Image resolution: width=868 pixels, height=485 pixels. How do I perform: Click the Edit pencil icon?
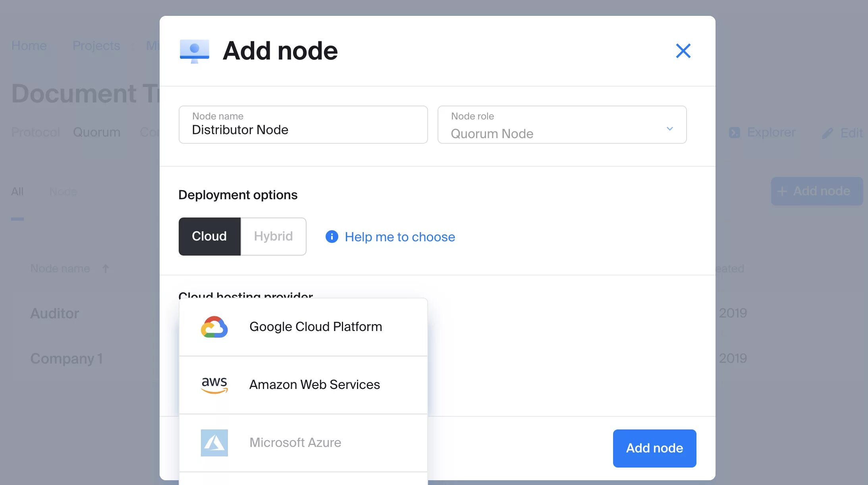click(827, 133)
